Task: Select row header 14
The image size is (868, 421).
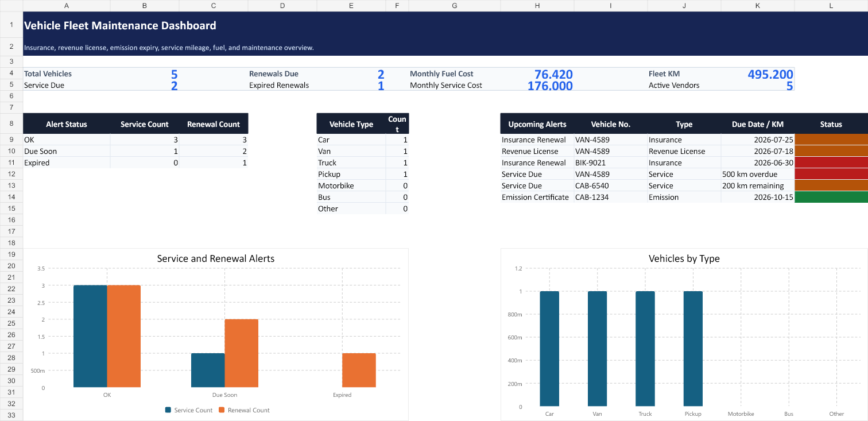Action: [11, 197]
